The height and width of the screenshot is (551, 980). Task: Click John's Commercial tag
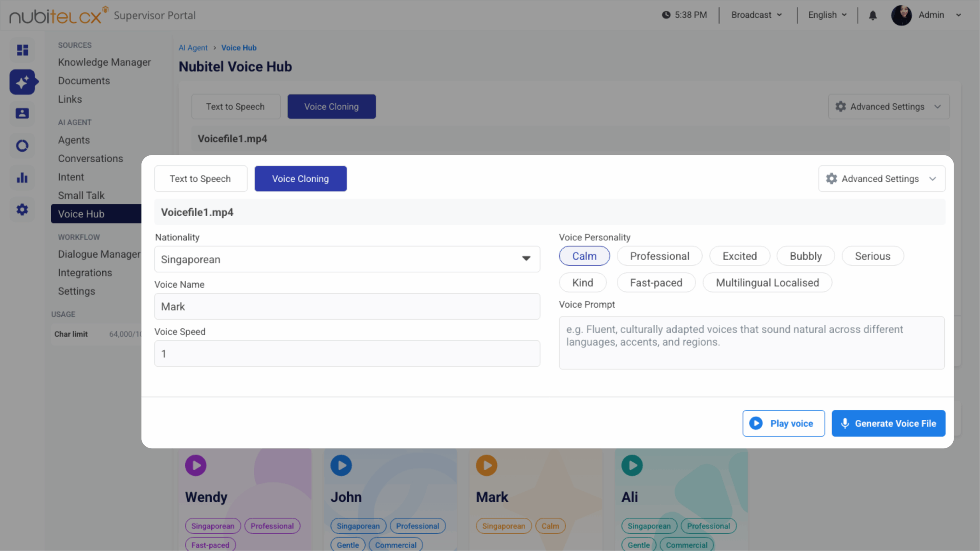coord(395,544)
